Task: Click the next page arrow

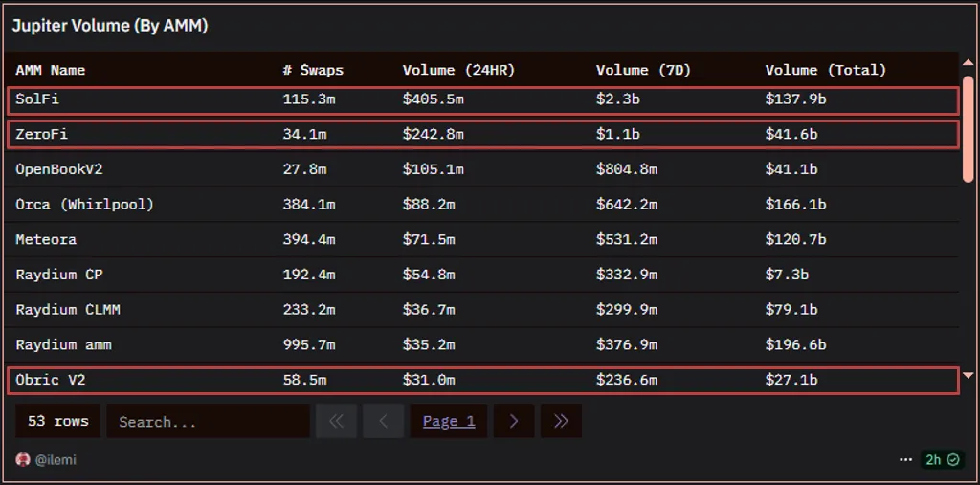Action: click(514, 421)
